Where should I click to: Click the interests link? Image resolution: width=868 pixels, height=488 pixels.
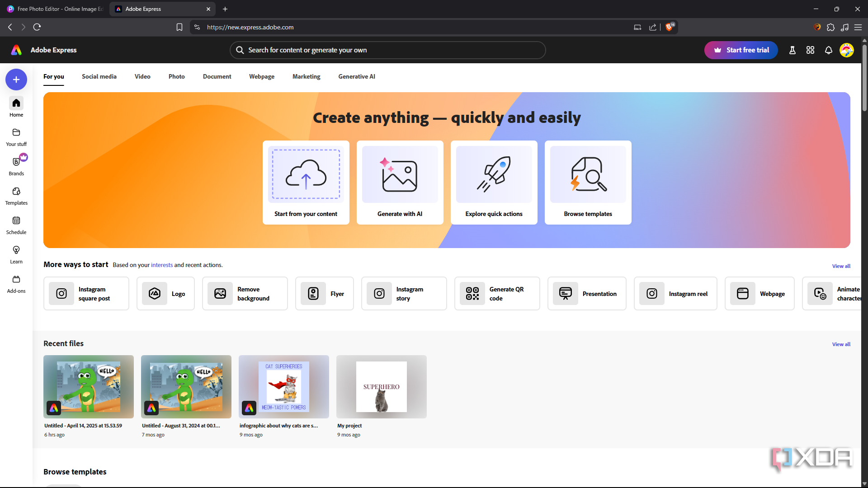tap(162, 265)
